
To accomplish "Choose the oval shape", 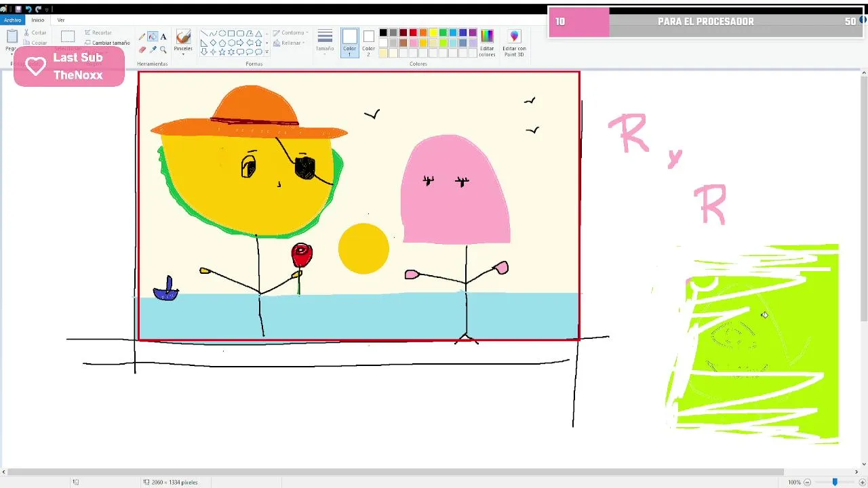I will pyautogui.click(x=222, y=33).
